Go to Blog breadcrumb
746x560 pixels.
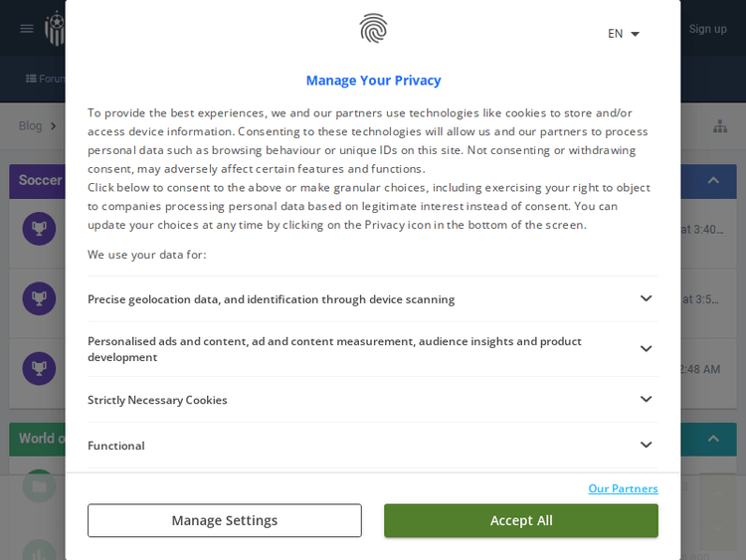(x=30, y=126)
